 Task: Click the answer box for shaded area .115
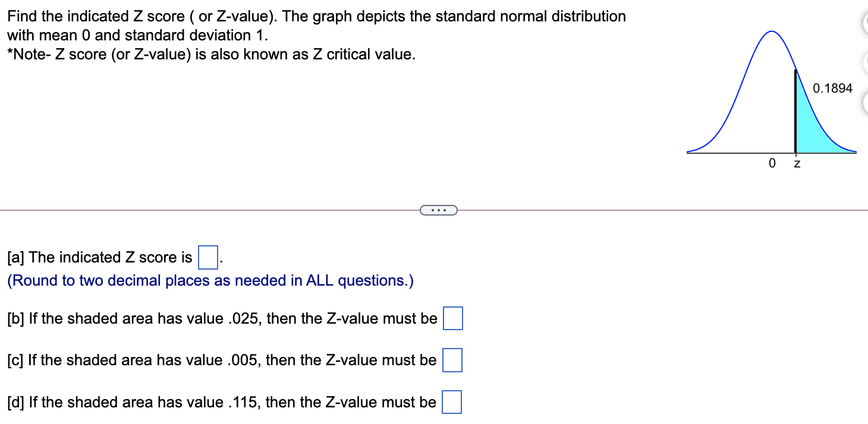(x=453, y=402)
